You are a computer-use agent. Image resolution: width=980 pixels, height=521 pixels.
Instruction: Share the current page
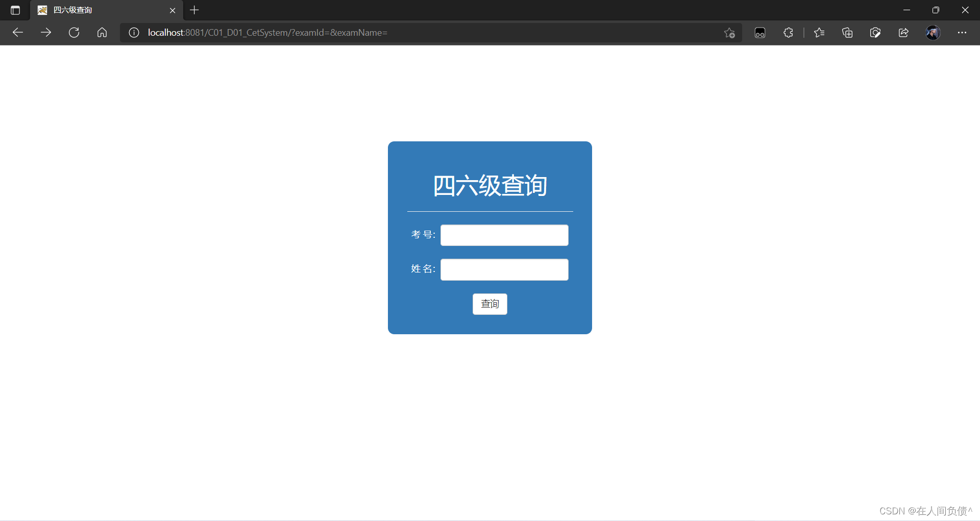(903, 32)
